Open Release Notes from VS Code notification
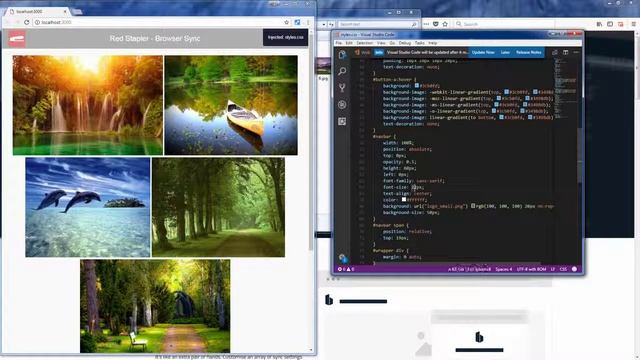This screenshot has width=640, height=360. 528,52
